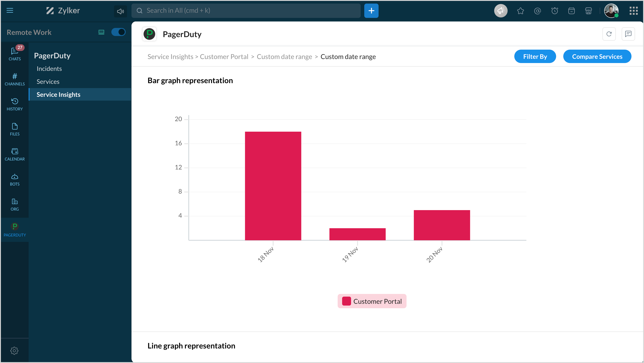This screenshot has width=644, height=363.
Task: Toggle the speaker sound icon
Action: tap(121, 11)
